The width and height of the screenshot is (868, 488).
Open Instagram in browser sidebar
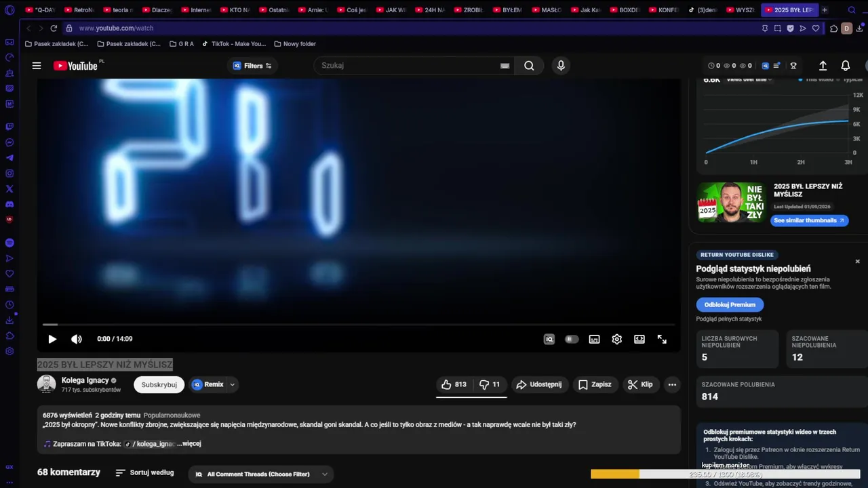coord(9,174)
